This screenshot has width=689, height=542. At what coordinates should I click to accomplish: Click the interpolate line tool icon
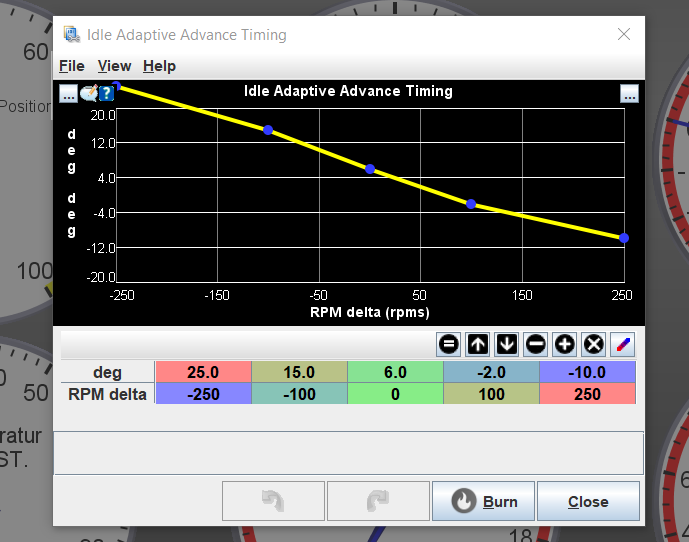coord(622,344)
